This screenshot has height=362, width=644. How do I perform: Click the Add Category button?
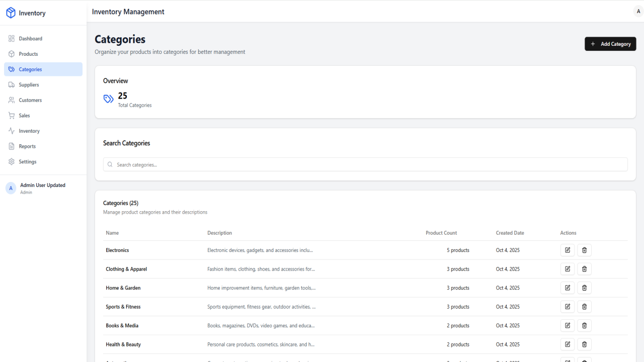pos(610,44)
